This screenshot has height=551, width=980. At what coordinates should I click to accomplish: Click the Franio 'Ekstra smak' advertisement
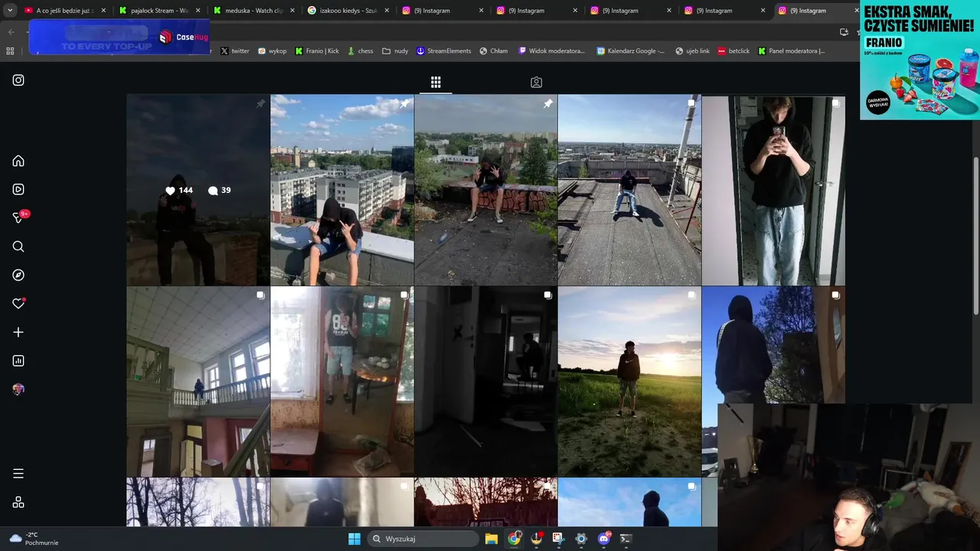[x=920, y=60]
